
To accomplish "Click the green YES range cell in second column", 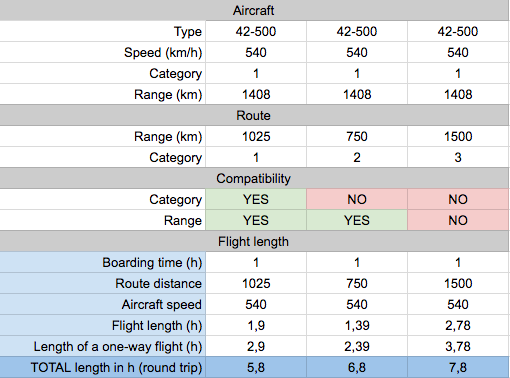I will 357,220.
